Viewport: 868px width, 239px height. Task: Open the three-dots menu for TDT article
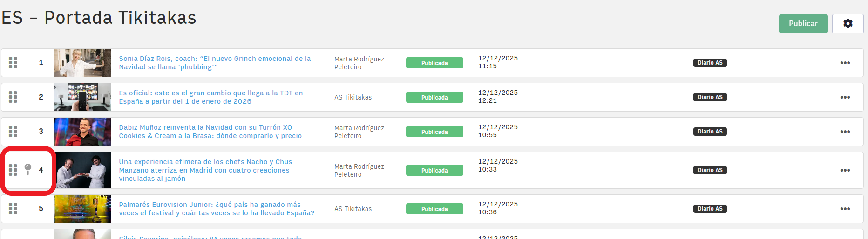[x=845, y=97]
